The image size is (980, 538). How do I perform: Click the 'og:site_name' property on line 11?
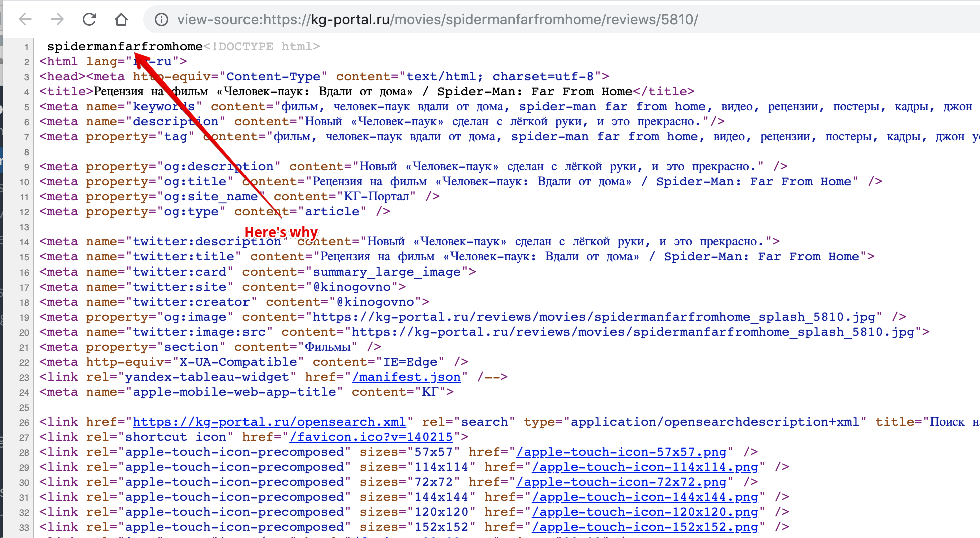(x=211, y=196)
